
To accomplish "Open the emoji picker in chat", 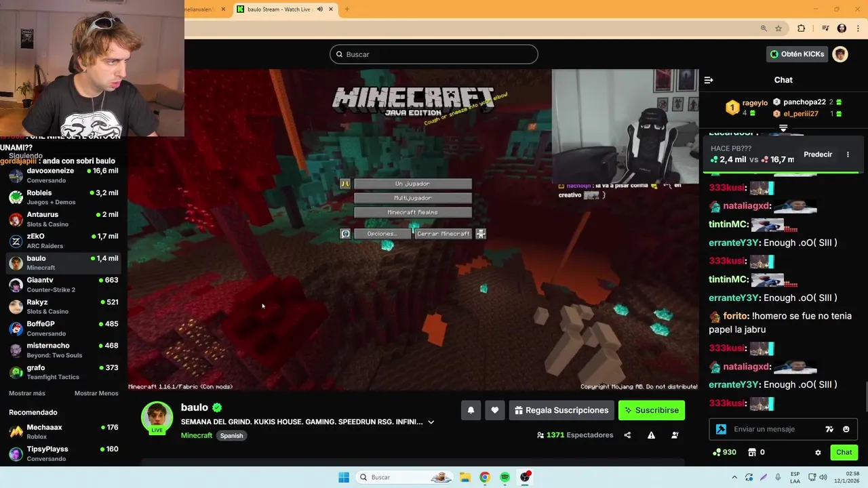I will click(x=846, y=429).
